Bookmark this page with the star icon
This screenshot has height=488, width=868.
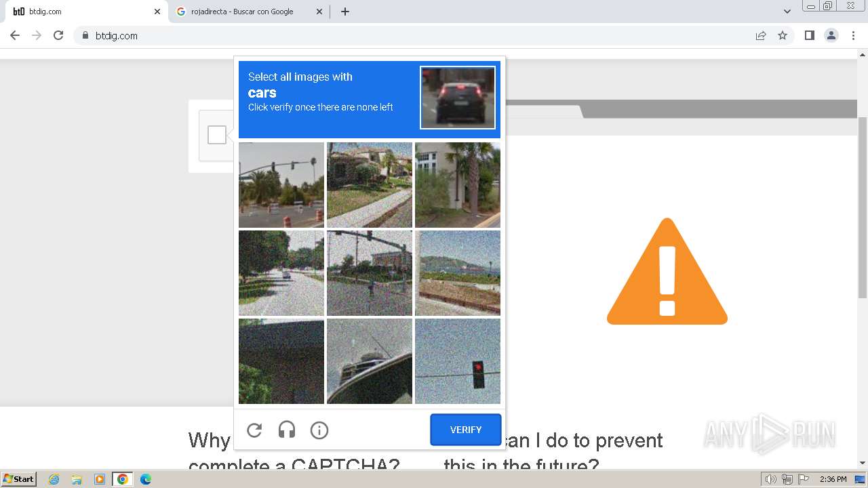pos(783,35)
